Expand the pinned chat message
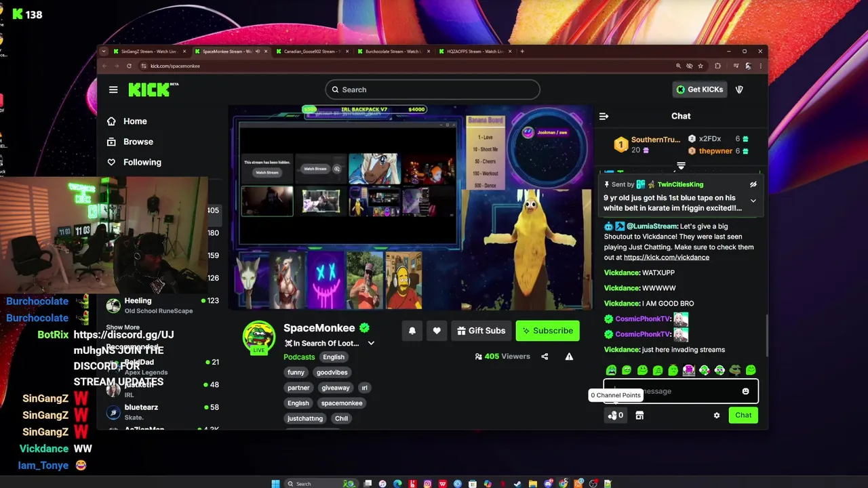This screenshot has width=868, height=488. tap(753, 201)
